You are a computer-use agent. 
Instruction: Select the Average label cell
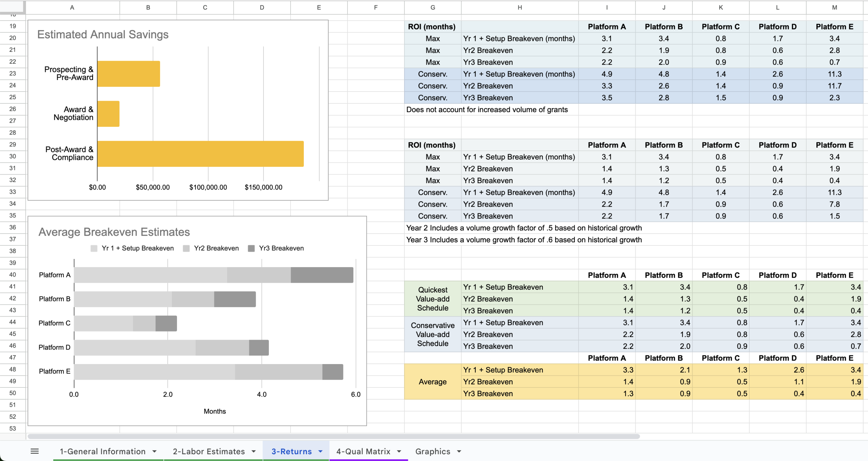tap(433, 382)
